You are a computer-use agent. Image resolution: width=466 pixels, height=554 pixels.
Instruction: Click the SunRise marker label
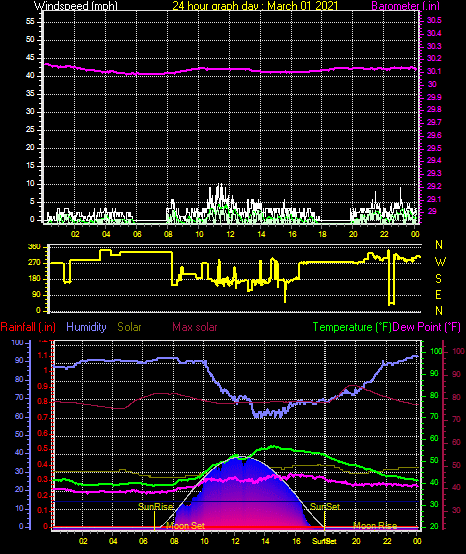click(x=155, y=507)
